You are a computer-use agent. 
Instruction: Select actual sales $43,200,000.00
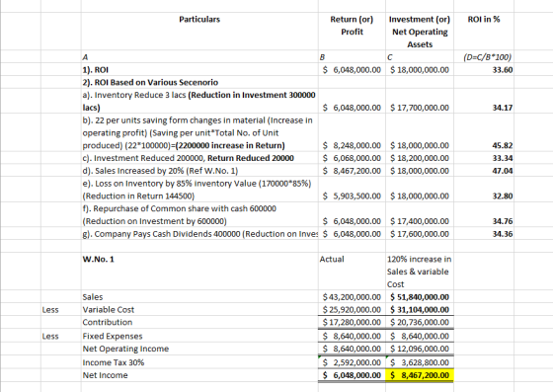tap(352, 297)
